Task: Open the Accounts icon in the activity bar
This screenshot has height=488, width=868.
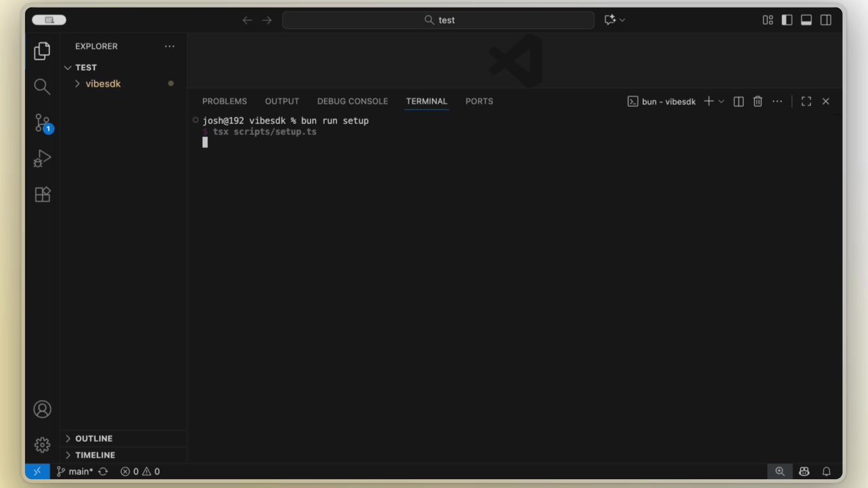Action: pyautogui.click(x=42, y=409)
